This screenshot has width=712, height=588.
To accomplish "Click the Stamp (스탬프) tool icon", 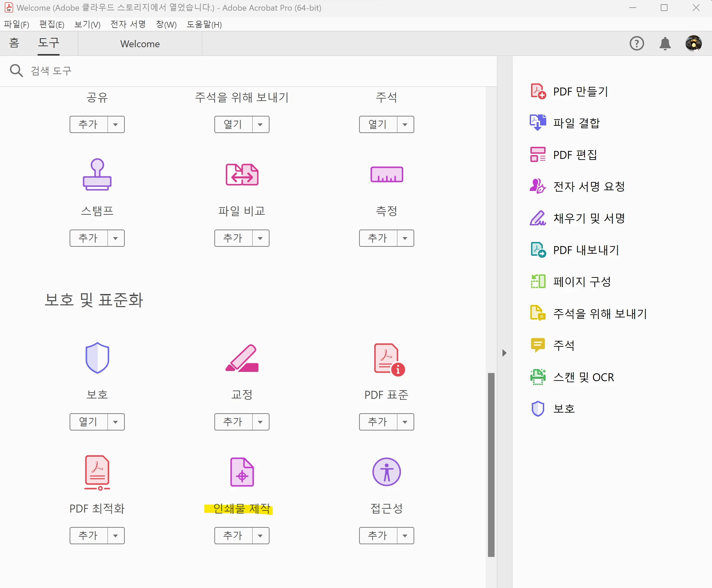I will coord(97,174).
